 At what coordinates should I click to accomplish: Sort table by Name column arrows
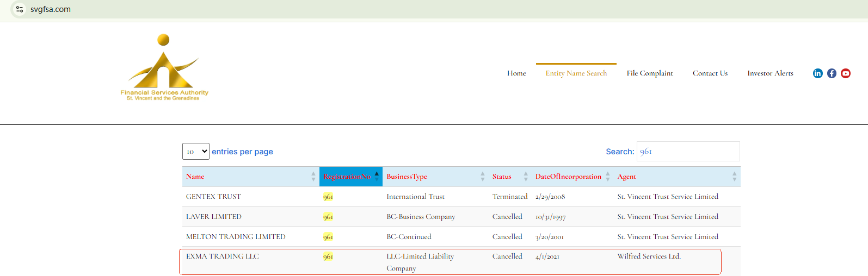pyautogui.click(x=313, y=177)
